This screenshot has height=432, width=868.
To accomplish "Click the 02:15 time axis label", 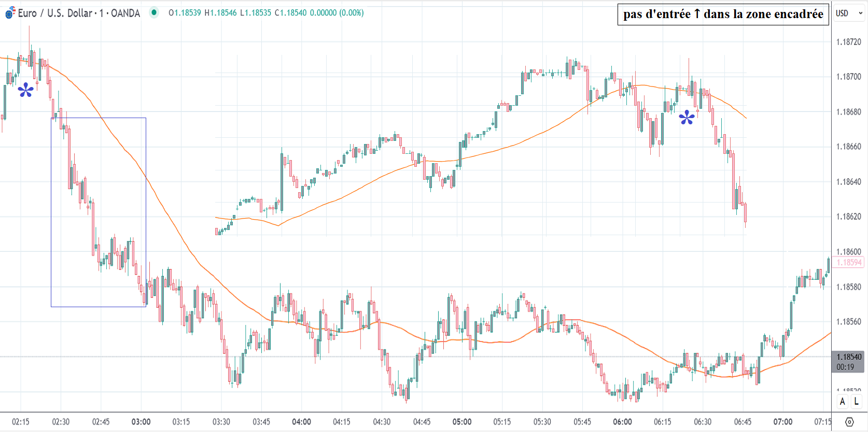I will 21,422.
